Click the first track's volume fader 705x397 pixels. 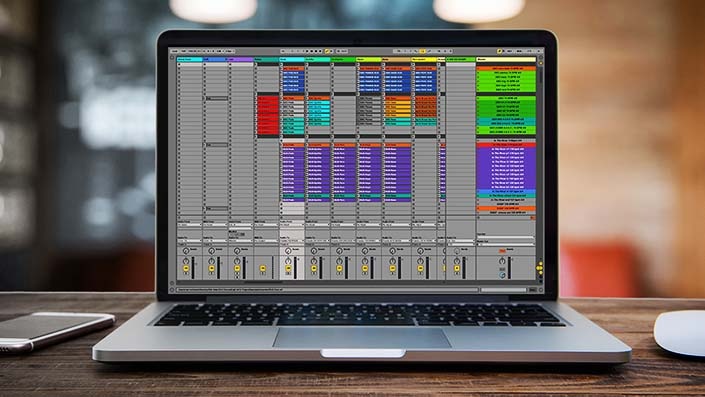click(193, 268)
